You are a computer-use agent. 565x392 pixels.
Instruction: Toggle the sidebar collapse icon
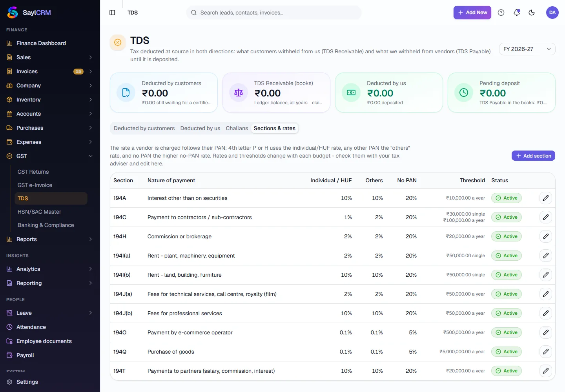[112, 13]
